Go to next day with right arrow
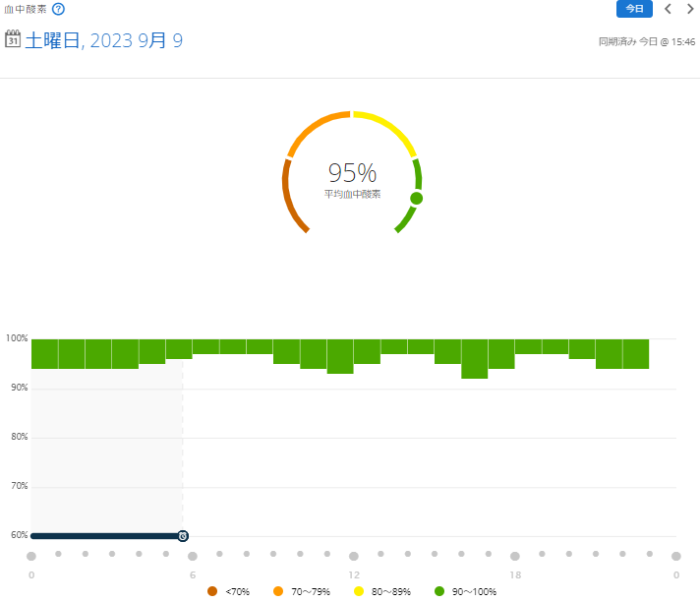Screen dimensions: 700x603 pos(690,9)
